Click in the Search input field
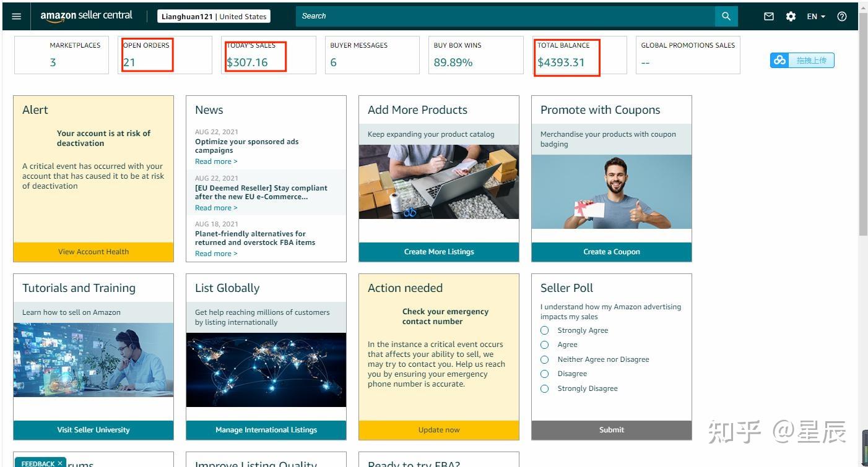The width and height of the screenshot is (868, 467). 505,17
